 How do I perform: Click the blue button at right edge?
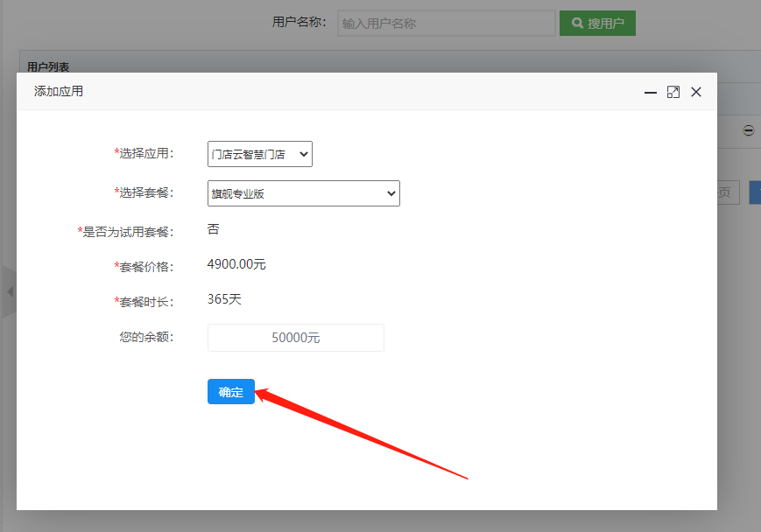coord(755,192)
